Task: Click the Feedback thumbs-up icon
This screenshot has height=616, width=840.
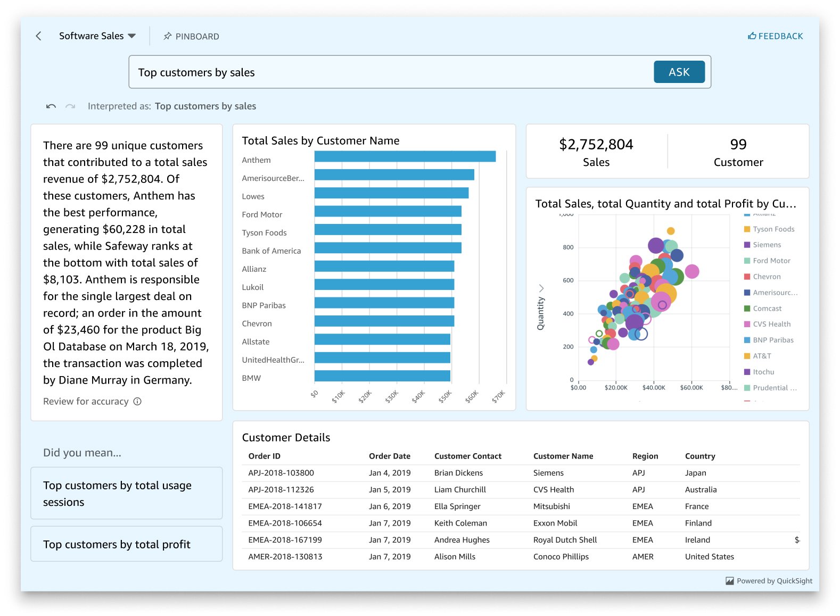Action: pyautogui.click(x=752, y=36)
